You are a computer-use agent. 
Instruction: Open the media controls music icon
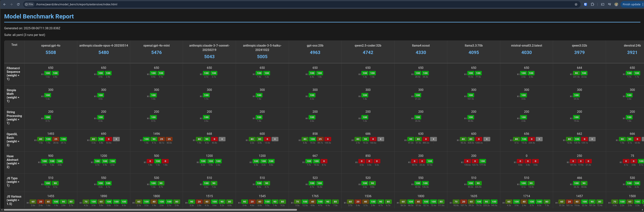click(x=609, y=4)
